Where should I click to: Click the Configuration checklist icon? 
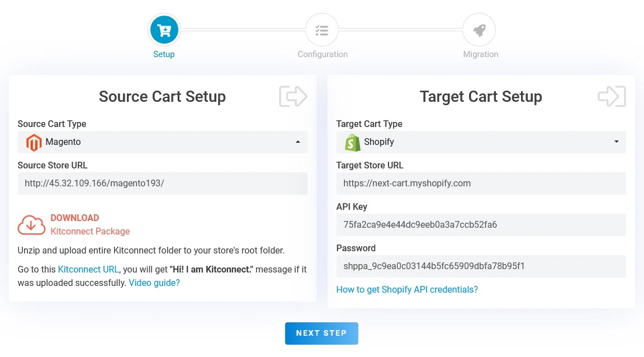click(x=322, y=29)
